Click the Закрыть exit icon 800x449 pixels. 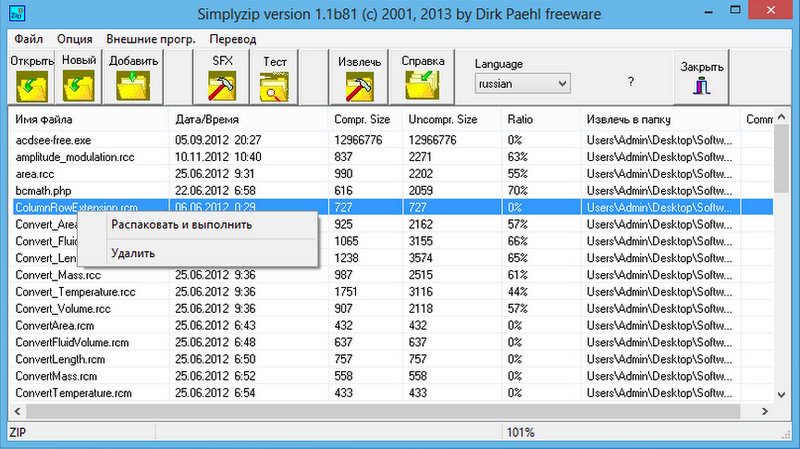coord(702,86)
